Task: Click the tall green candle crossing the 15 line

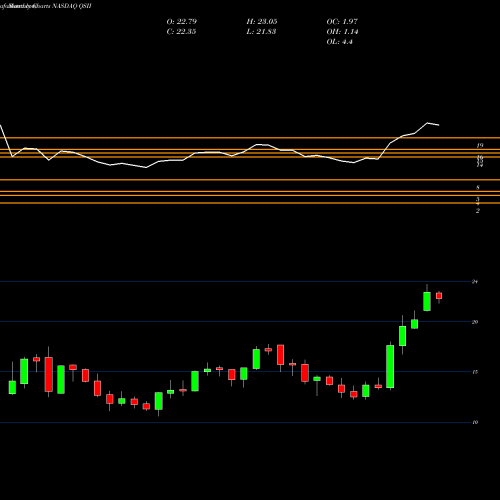Action: pyautogui.click(x=390, y=366)
